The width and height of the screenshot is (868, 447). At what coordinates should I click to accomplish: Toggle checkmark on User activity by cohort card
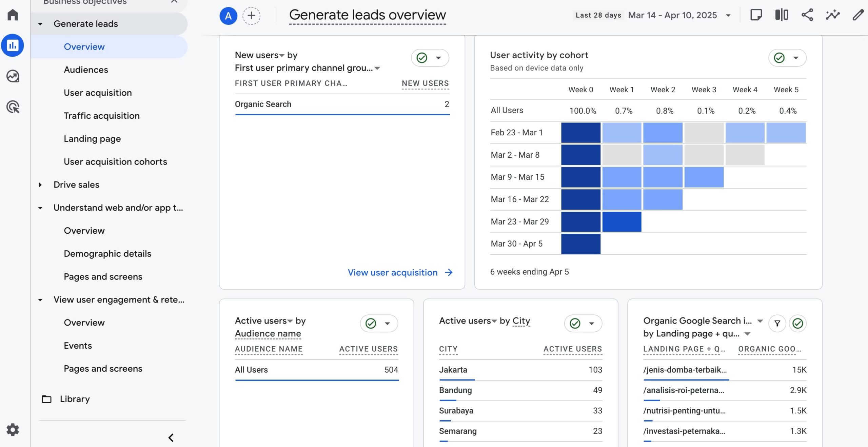pyautogui.click(x=779, y=58)
